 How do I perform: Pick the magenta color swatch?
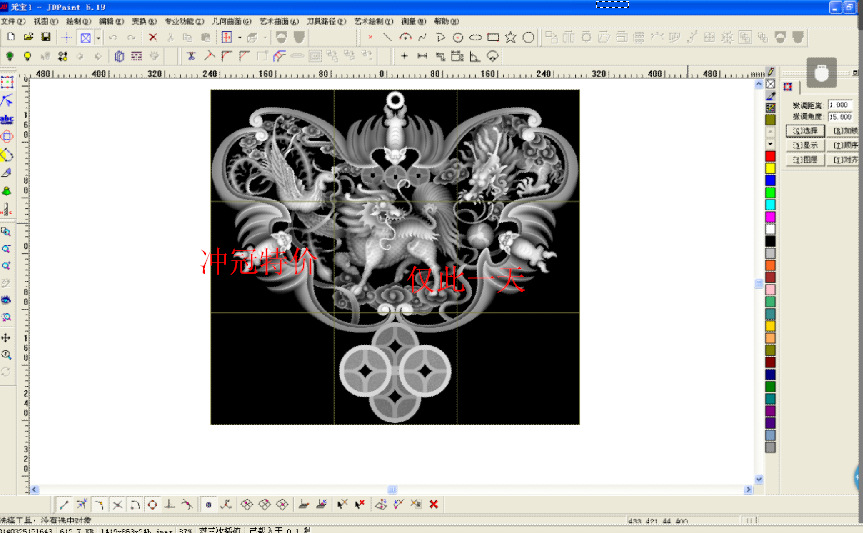click(x=771, y=217)
